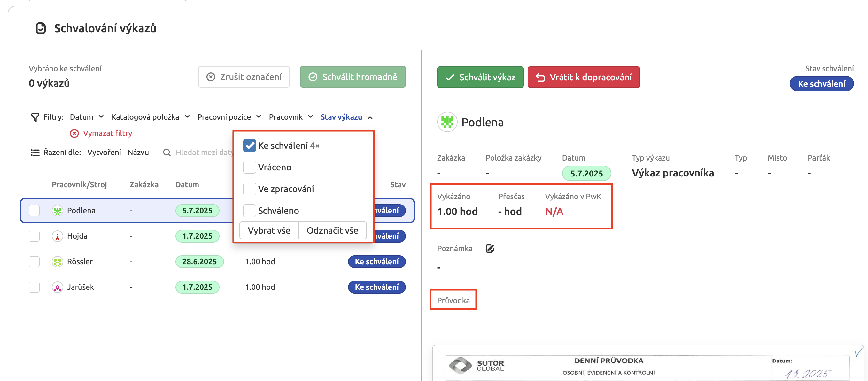This screenshot has height=381, width=868.
Task: Check the Vráceno filter option
Action: click(249, 167)
